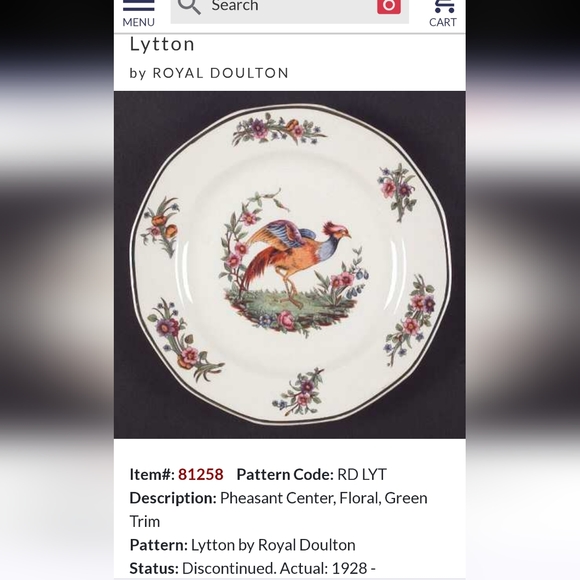Click item number 81258 link

(200, 474)
